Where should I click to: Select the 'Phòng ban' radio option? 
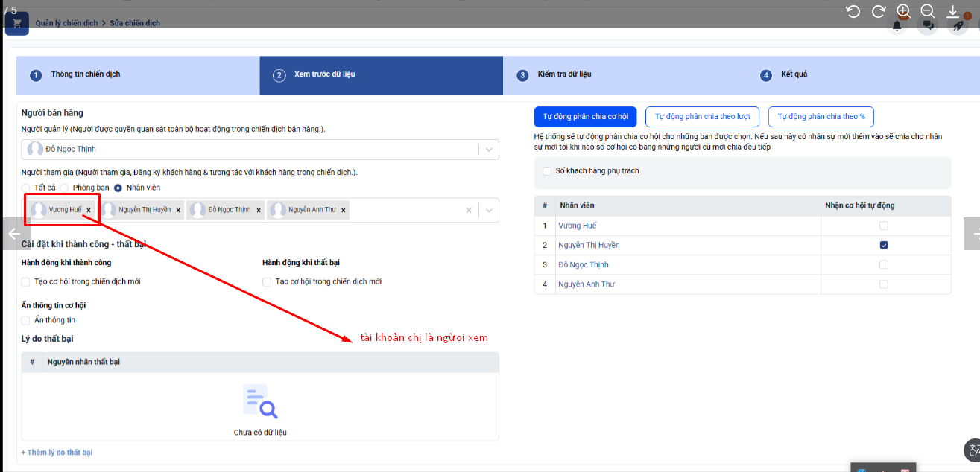coord(65,188)
